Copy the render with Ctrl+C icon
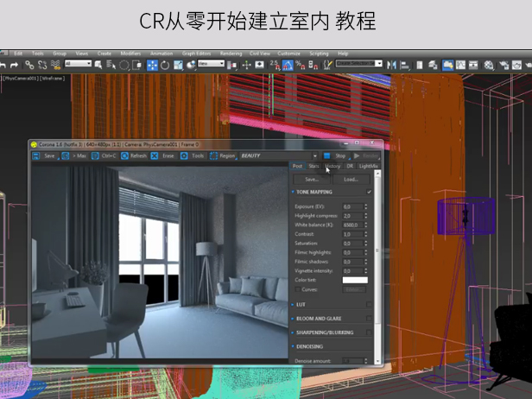The height and width of the screenshot is (399, 532). (93, 156)
